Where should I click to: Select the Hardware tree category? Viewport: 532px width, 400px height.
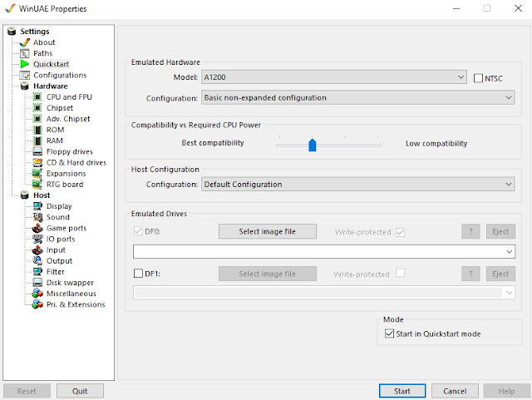point(50,86)
